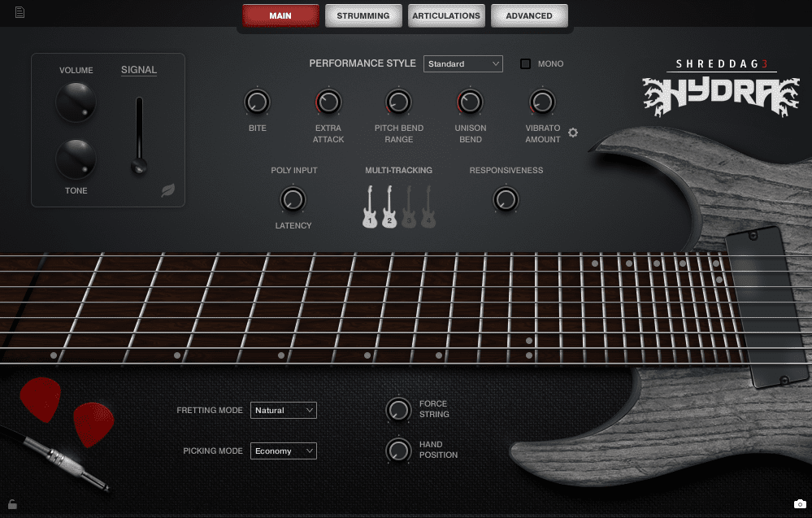The image size is (812, 518).
Task: Select multi-tracking guitar 1
Action: point(370,207)
